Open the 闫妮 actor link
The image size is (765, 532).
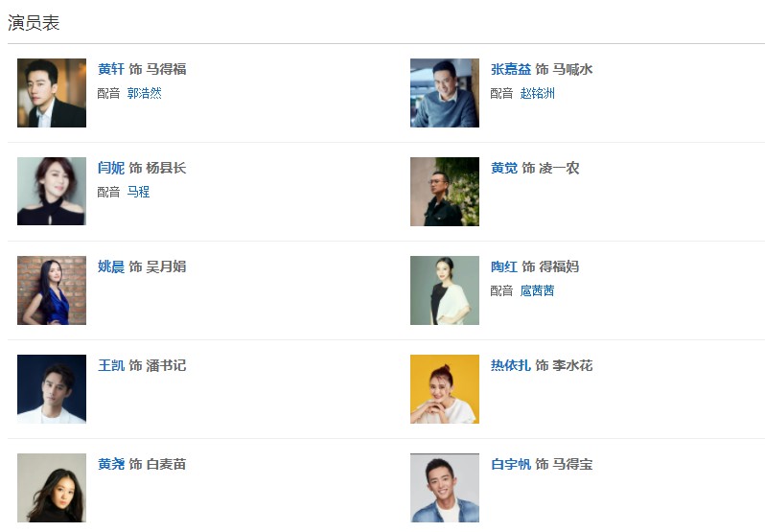click(x=111, y=168)
